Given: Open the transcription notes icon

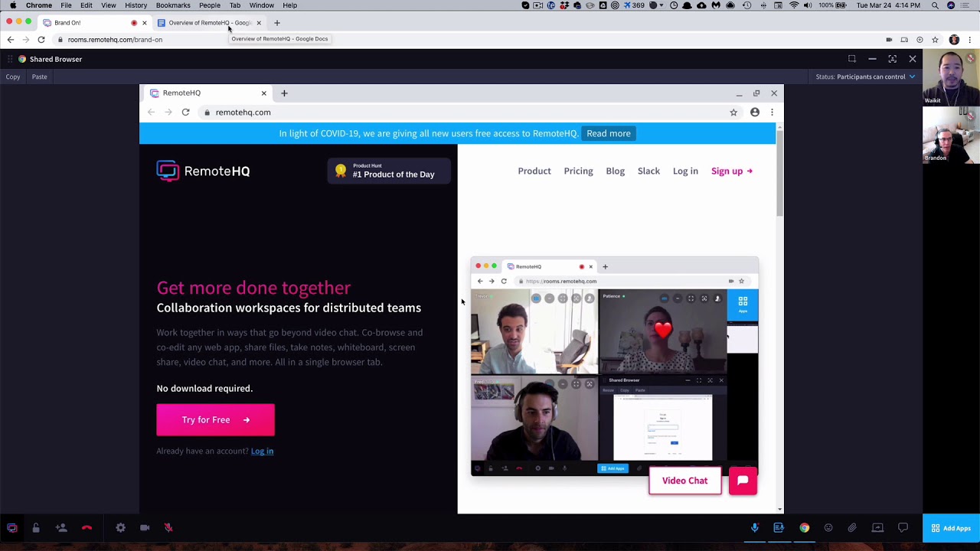Looking at the screenshot, I should coord(779,528).
